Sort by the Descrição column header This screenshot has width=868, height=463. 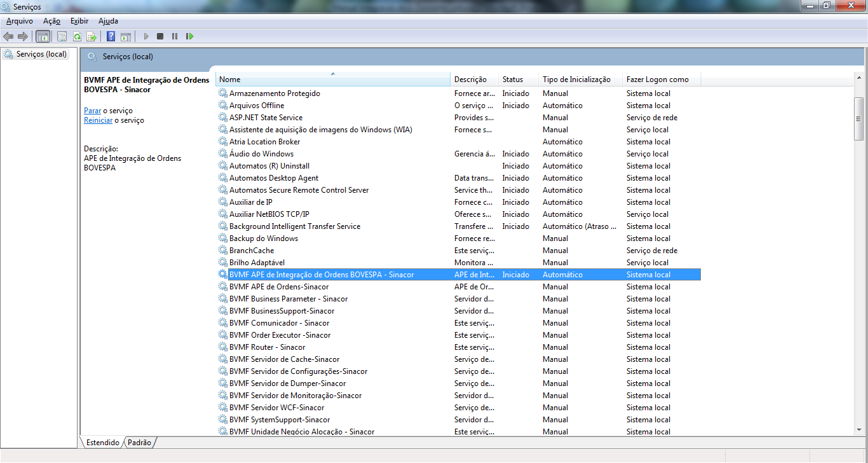click(475, 79)
